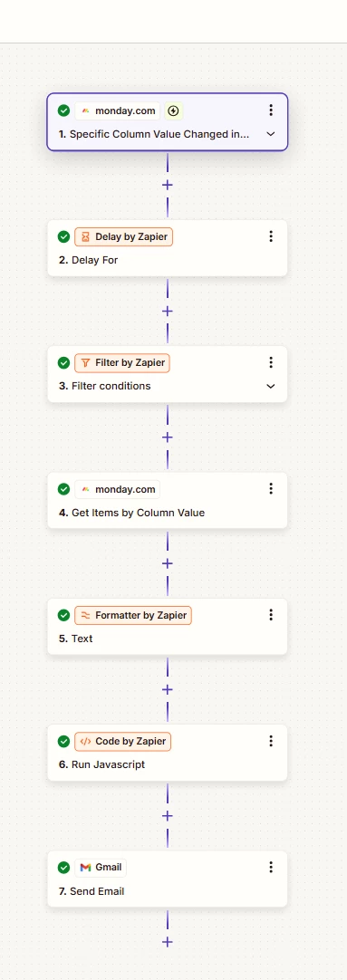Open three-dot menu on Send Email step
347x980 pixels.
click(271, 868)
